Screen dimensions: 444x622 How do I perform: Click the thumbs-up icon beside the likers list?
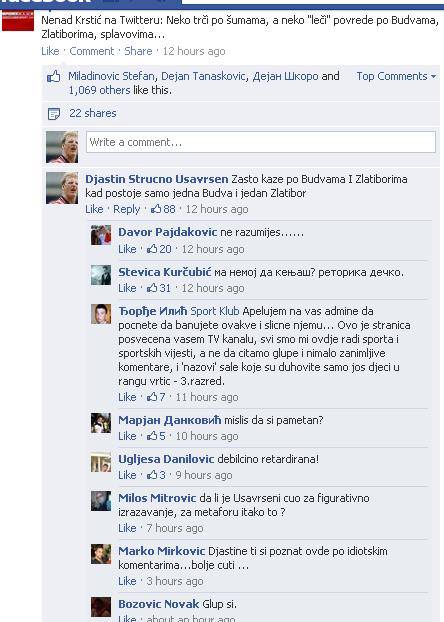pos(54,76)
